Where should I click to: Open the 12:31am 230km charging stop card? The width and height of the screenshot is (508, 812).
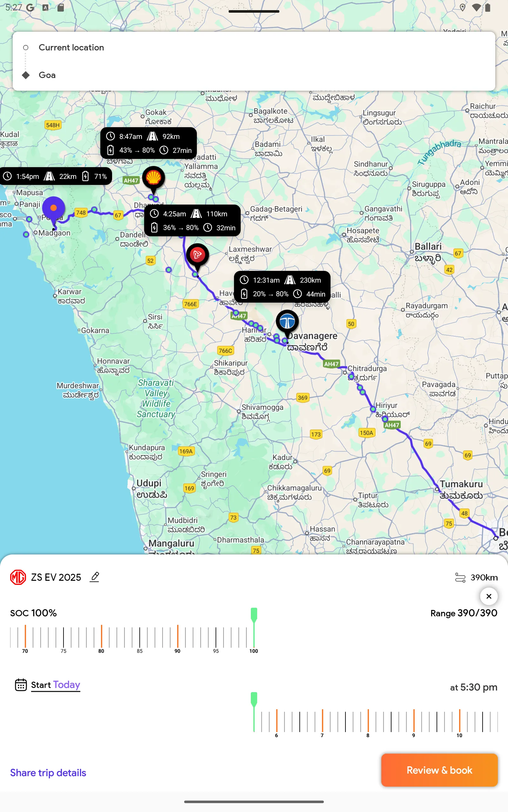coord(282,287)
